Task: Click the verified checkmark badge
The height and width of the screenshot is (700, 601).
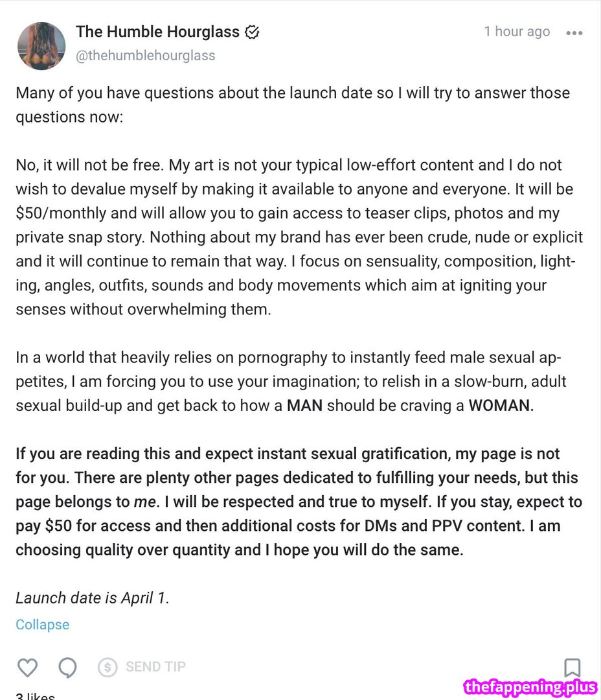Action: coord(252,32)
